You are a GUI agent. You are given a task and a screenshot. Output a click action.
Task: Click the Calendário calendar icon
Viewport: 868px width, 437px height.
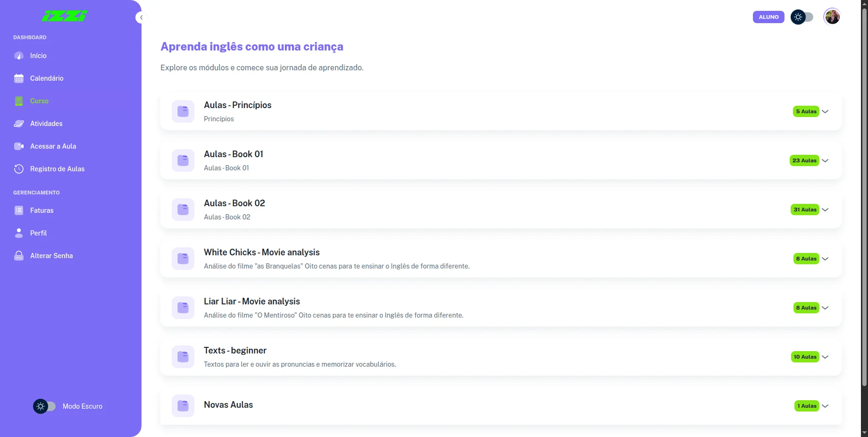(19, 78)
